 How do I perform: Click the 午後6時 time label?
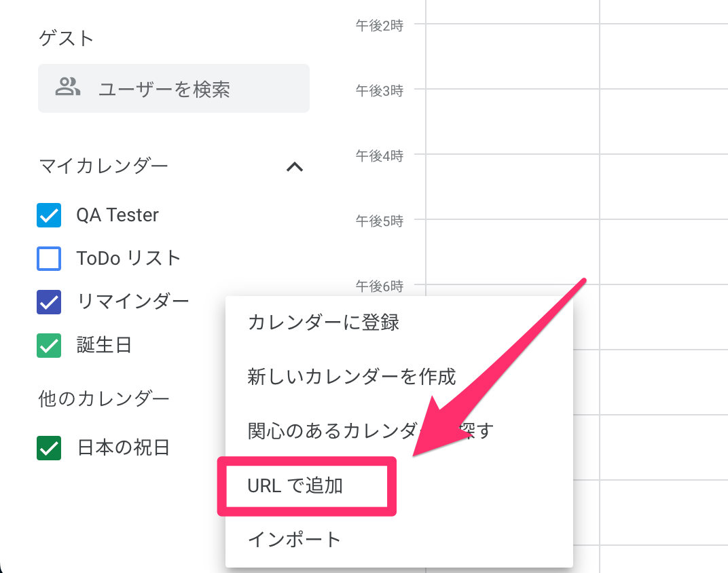[x=378, y=286]
